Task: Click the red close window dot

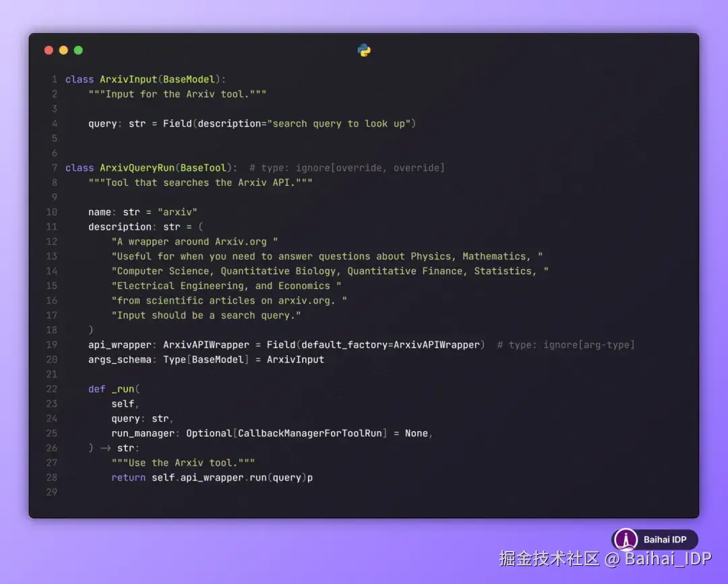Action: pyautogui.click(x=49, y=50)
